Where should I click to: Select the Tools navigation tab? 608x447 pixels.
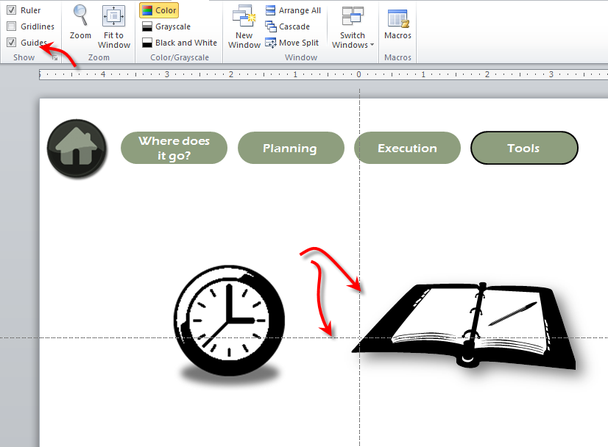click(x=524, y=148)
